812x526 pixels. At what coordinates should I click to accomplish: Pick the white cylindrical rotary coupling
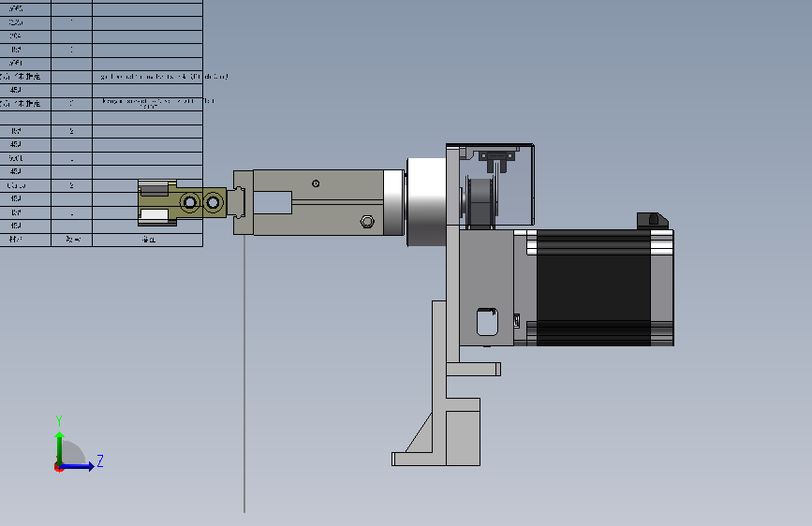pyautogui.click(x=426, y=202)
